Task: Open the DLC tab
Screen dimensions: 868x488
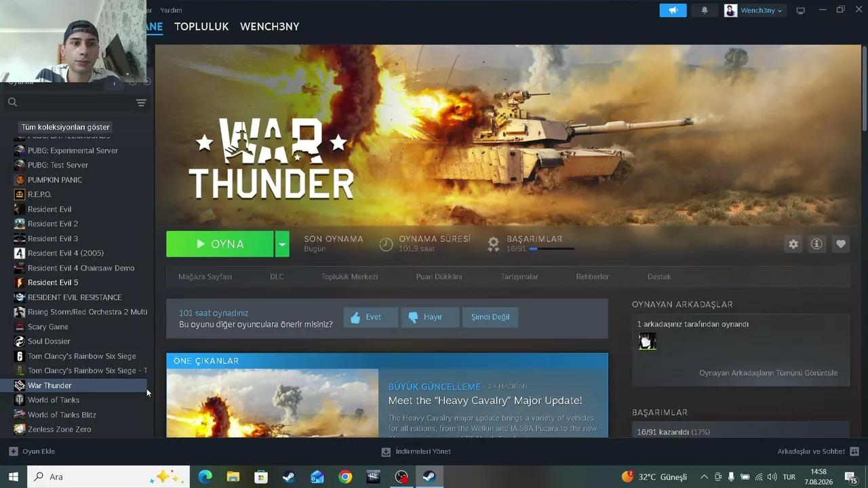Action: point(277,277)
